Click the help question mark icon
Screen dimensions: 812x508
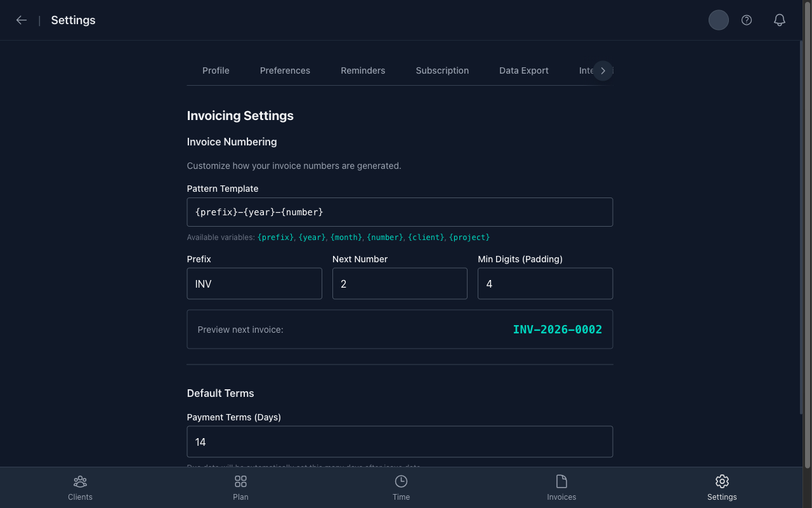click(746, 20)
